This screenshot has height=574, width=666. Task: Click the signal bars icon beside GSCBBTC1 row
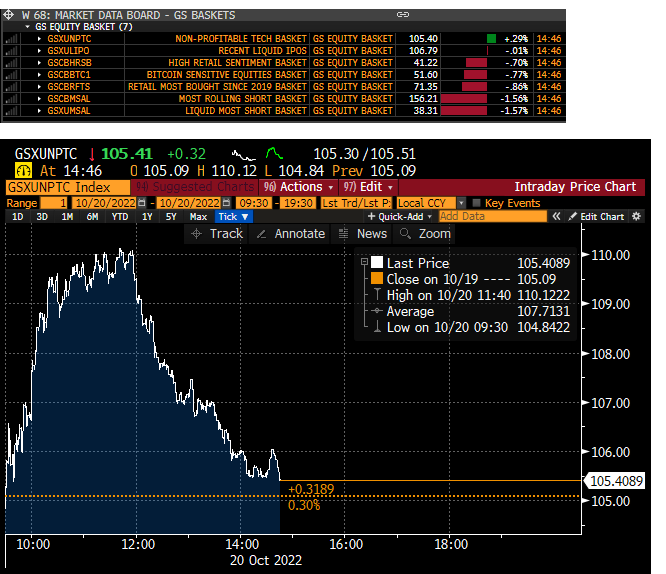point(11,75)
